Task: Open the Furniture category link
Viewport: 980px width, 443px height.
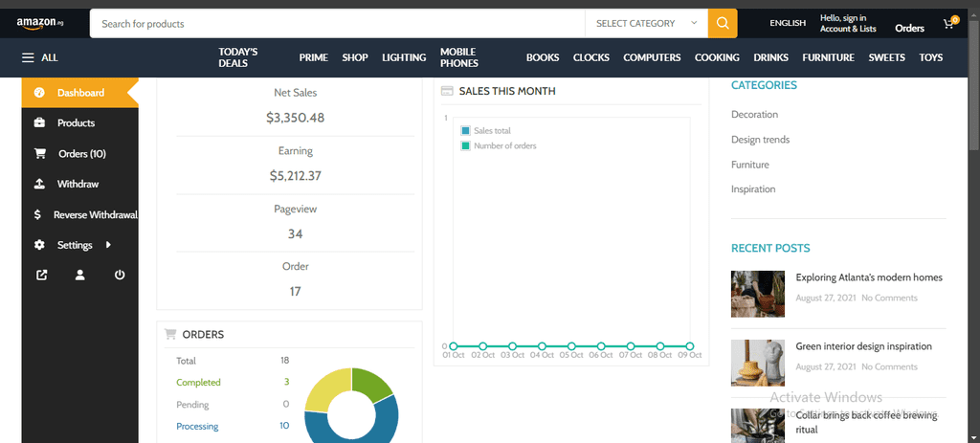Action: click(750, 165)
